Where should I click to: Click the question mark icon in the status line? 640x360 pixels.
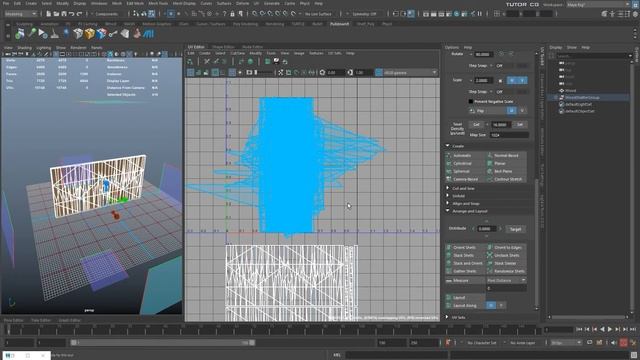point(224,14)
